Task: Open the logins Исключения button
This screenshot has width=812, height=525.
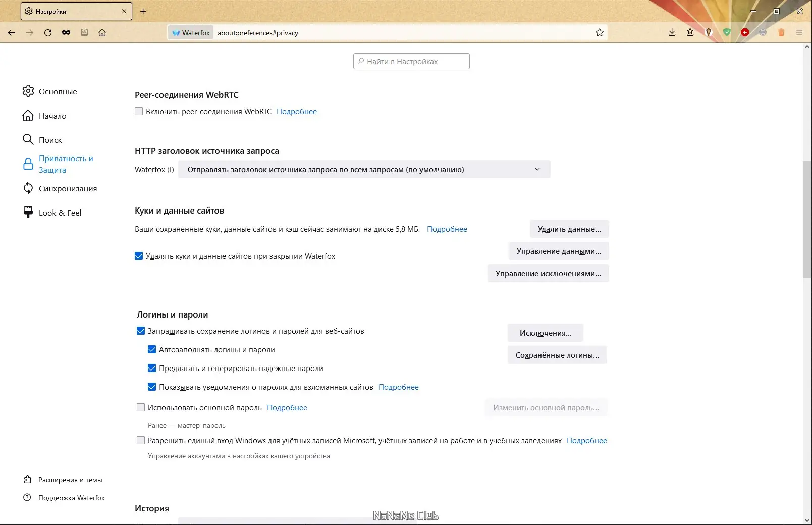Action: [x=546, y=333]
